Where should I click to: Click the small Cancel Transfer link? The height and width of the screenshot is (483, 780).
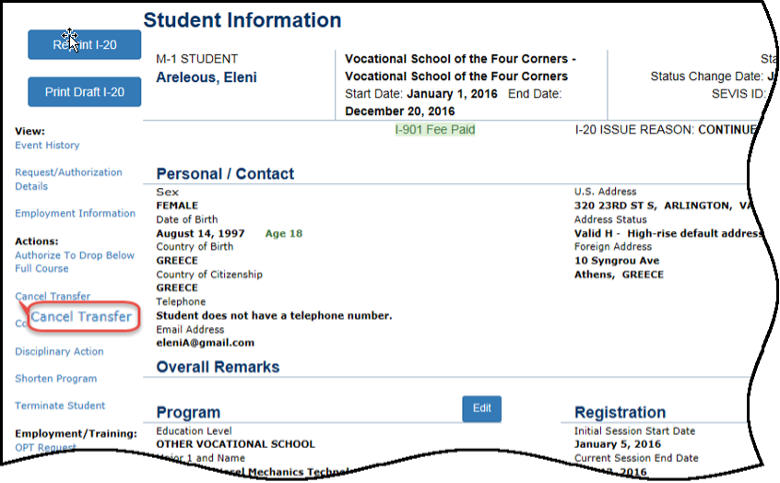(x=53, y=296)
